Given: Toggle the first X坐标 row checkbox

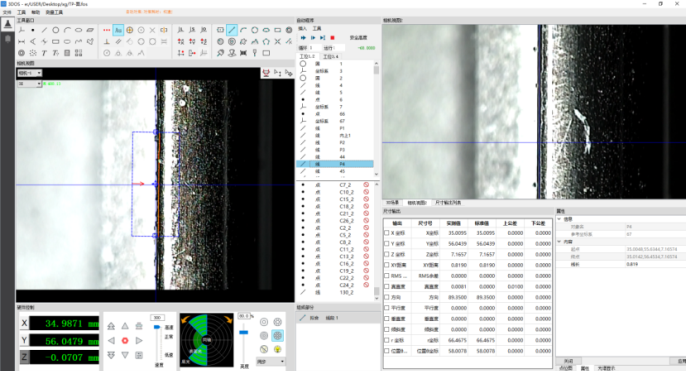Looking at the screenshot, I should click(x=386, y=233).
